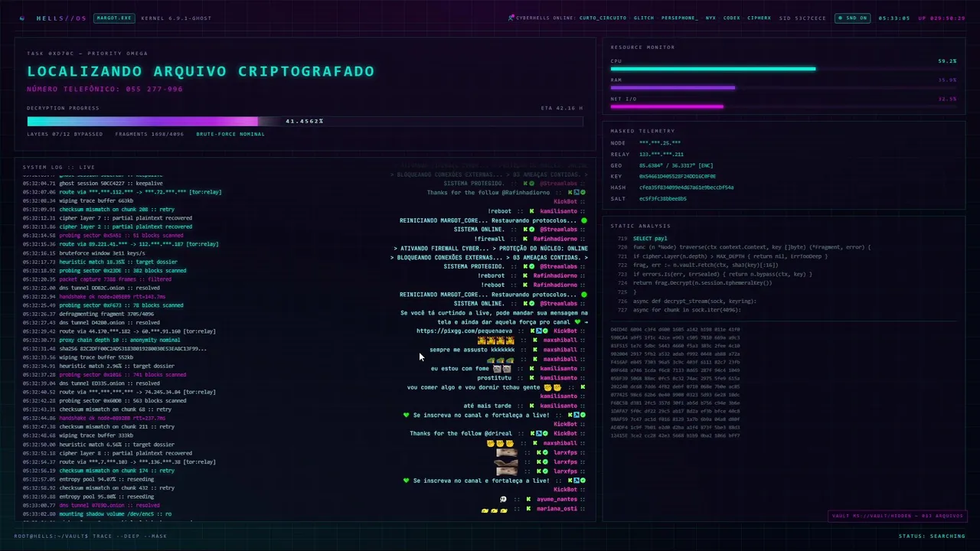Click the GEO coordinates value
This screenshot has width=980, height=551.
point(676,165)
